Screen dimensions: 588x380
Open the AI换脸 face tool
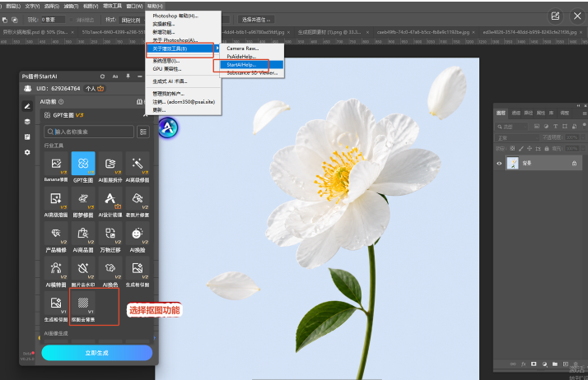click(x=138, y=237)
